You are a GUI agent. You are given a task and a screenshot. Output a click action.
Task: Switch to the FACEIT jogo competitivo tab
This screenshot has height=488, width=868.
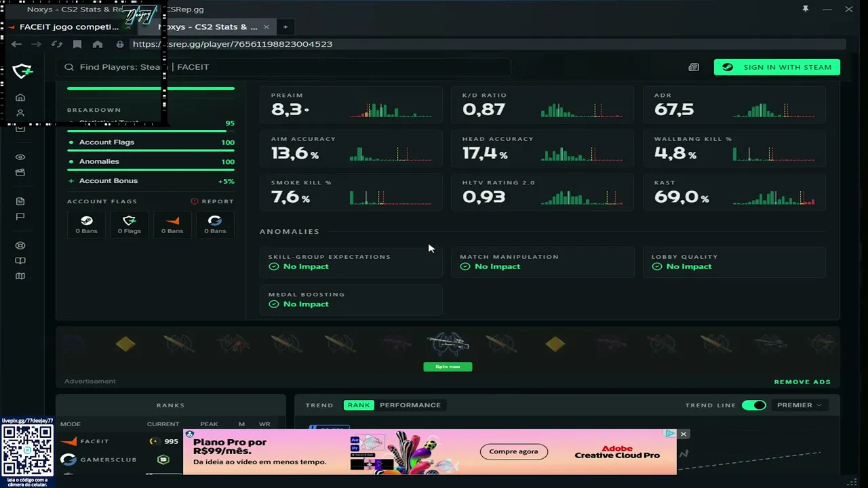(x=68, y=27)
